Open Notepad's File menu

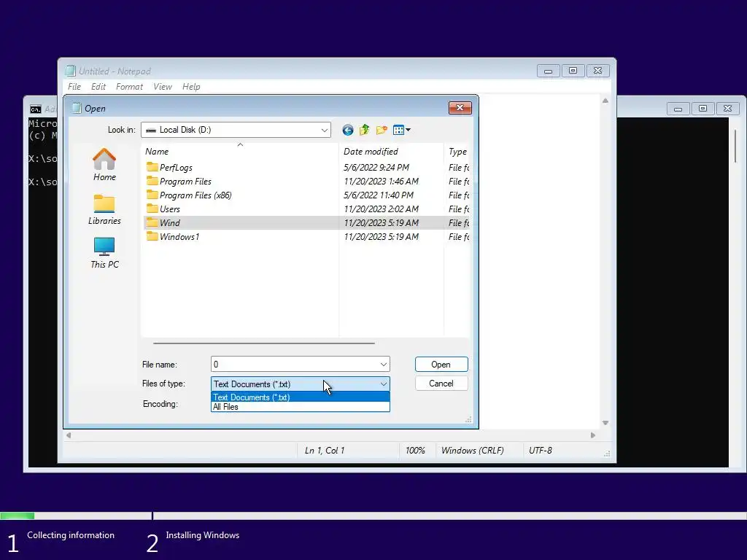[x=74, y=87]
